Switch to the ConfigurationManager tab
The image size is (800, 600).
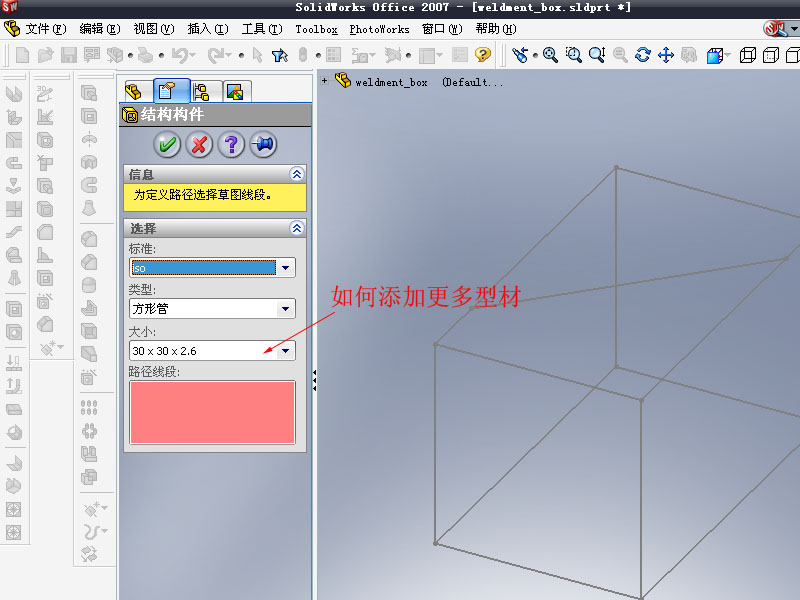coord(203,92)
